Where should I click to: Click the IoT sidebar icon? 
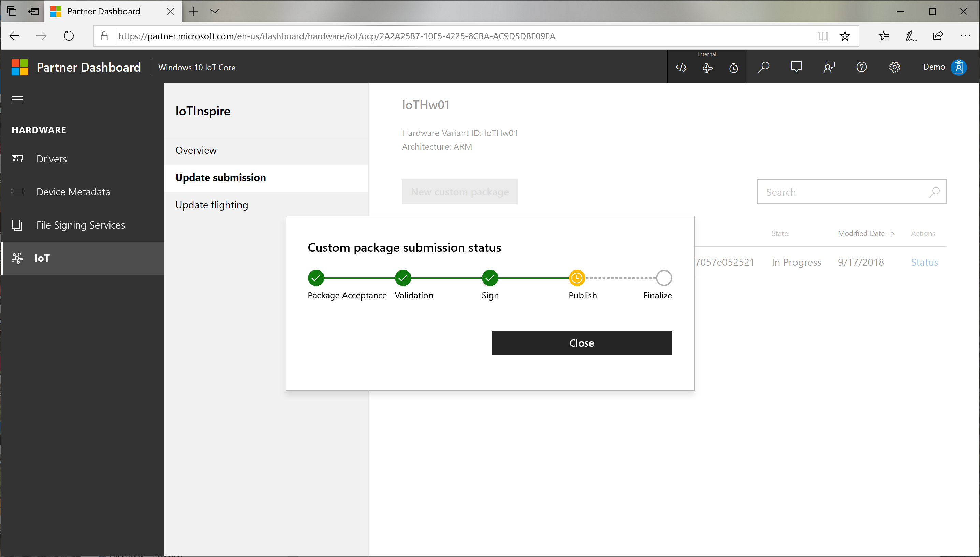[17, 258]
